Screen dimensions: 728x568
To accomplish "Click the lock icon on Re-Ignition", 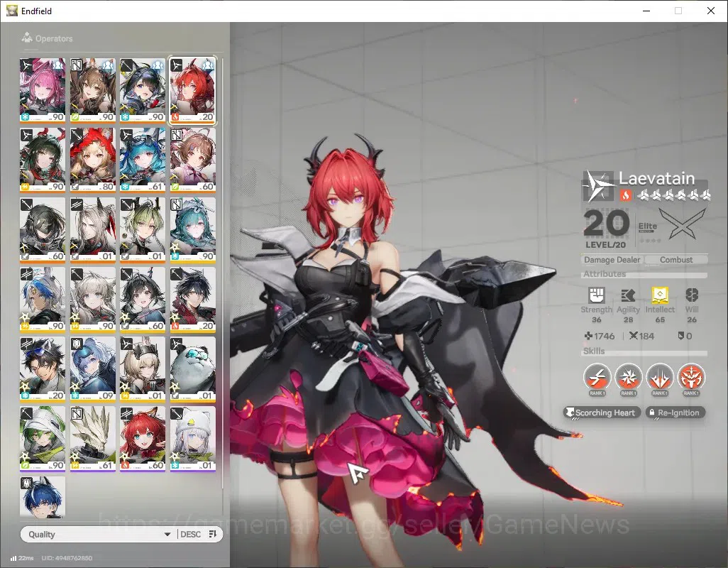I will point(652,413).
